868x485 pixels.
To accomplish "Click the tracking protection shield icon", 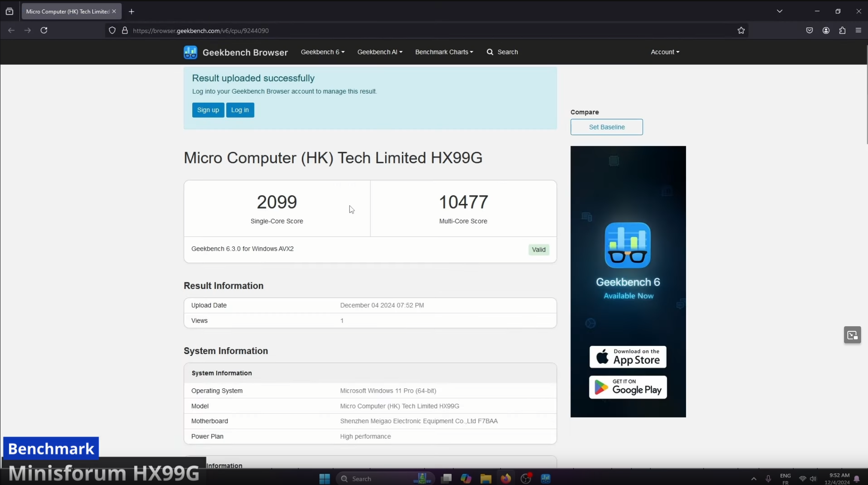I will pyautogui.click(x=112, y=30).
